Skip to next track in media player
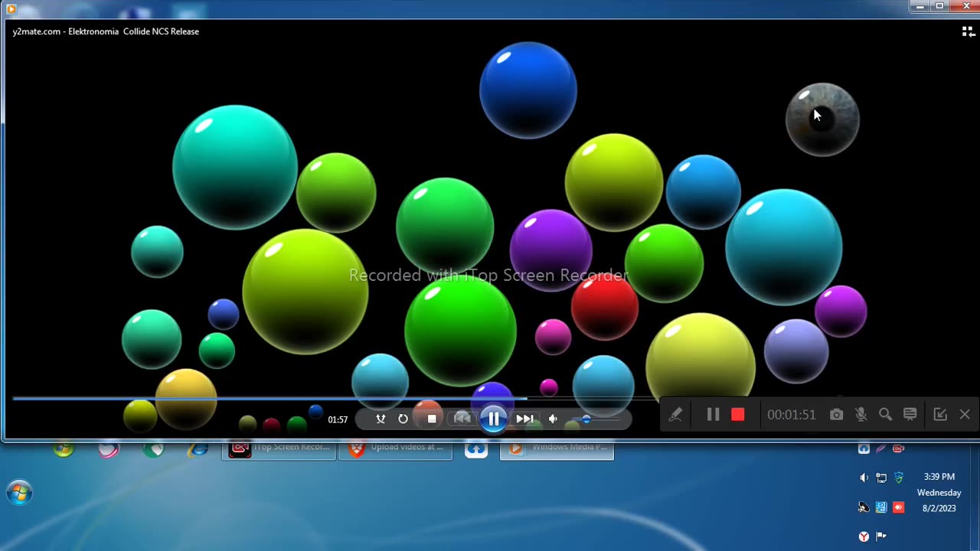 tap(524, 419)
